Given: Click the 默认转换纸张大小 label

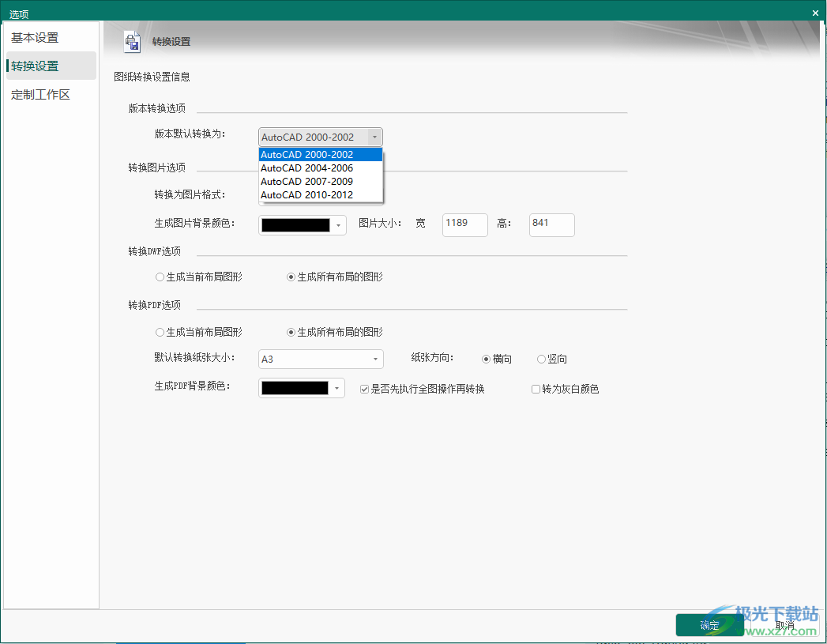Looking at the screenshot, I should click(194, 358).
